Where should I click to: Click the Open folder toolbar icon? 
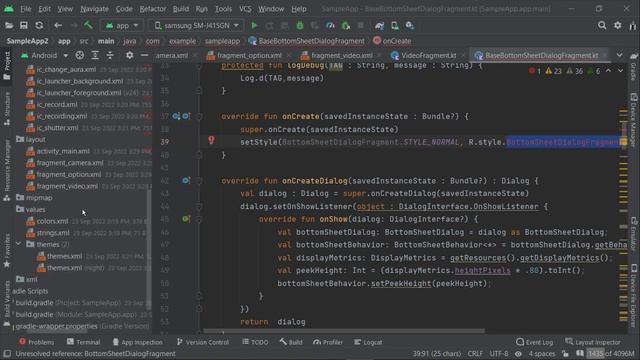(x=9, y=25)
